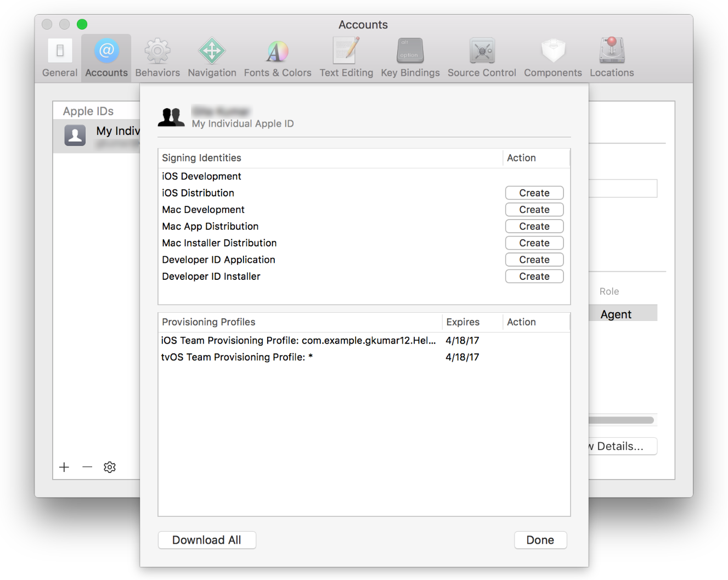
Task: Open the General preferences pane
Action: tap(60, 59)
